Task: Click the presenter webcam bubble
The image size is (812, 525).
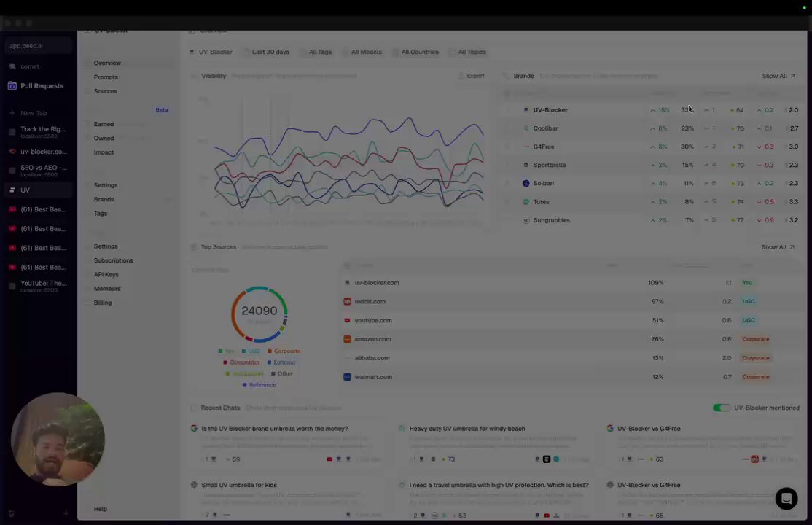Action: [x=58, y=440]
